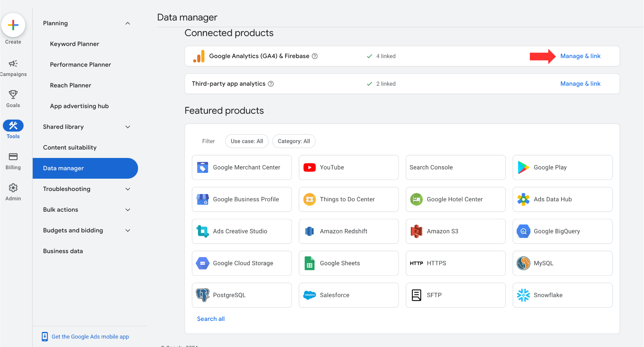Image resolution: width=644 pixels, height=347 pixels.
Task: Click the Search all link
Action: [211, 319]
